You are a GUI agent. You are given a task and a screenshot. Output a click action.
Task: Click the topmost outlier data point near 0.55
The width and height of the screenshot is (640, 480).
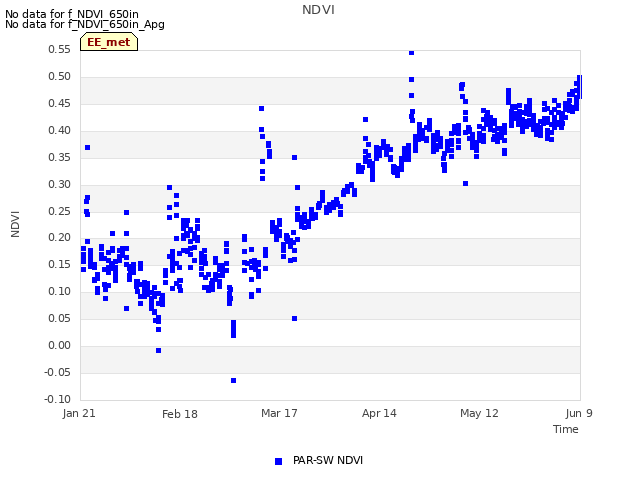pyautogui.click(x=411, y=53)
